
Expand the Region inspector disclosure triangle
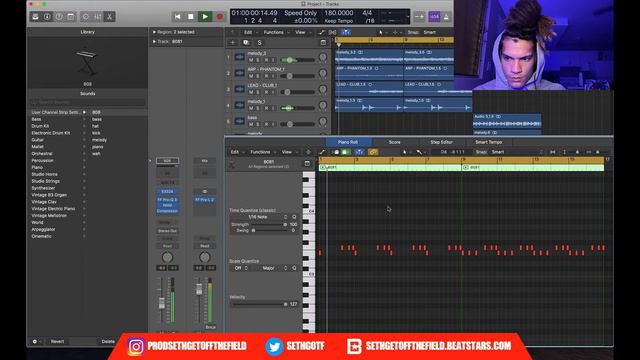click(154, 32)
